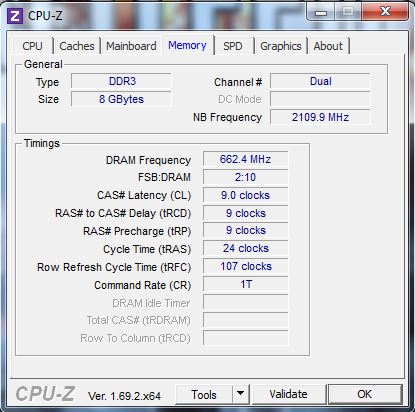Click the 662.4 MHz DRAM Frequency value
This screenshot has height=412, width=415.
click(x=246, y=159)
